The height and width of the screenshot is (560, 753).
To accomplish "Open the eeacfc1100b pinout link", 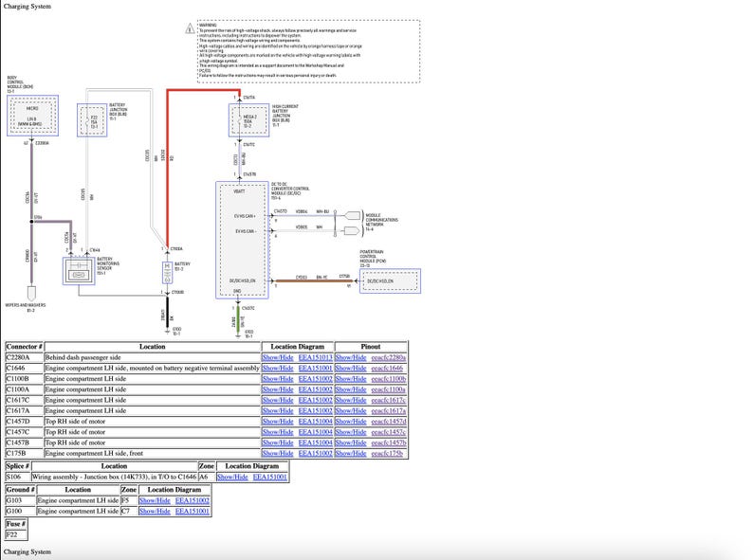I will tap(388, 378).
